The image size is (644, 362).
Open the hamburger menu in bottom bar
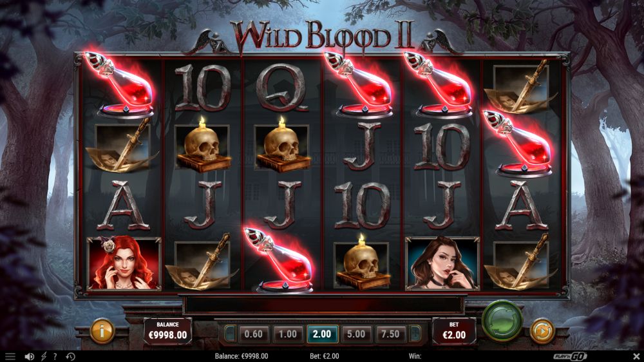10,356
